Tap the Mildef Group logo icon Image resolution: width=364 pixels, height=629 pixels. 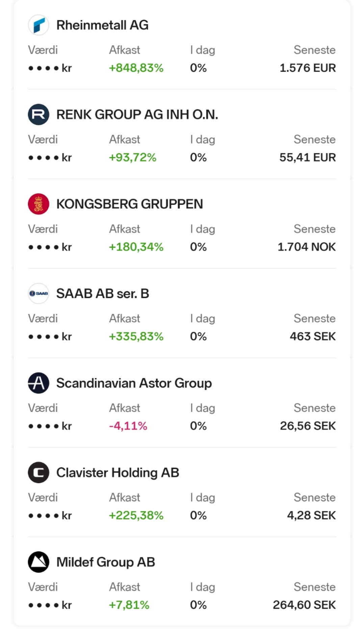tap(38, 562)
